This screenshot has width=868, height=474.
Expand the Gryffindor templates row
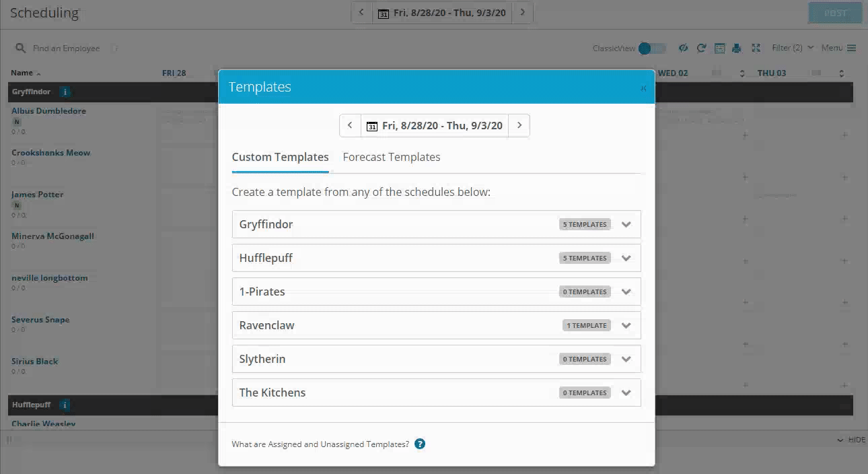tap(436, 224)
